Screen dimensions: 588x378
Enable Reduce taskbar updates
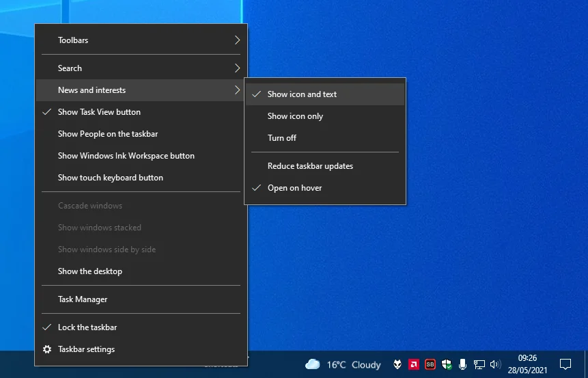coord(325,166)
